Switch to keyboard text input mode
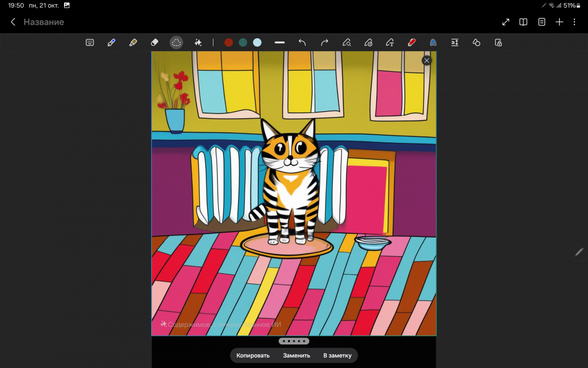The width and height of the screenshot is (588, 368). point(89,43)
